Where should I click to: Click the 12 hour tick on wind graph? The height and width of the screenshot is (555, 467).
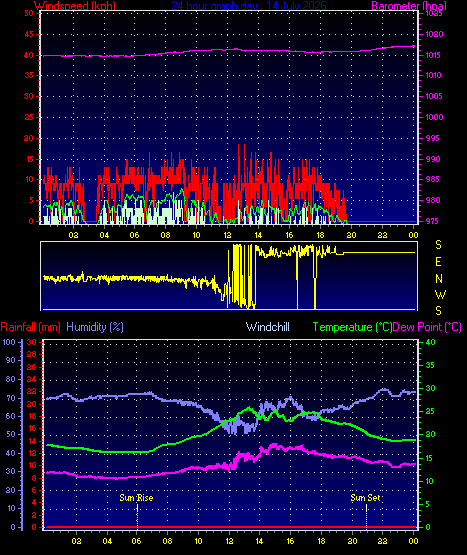pos(227,235)
